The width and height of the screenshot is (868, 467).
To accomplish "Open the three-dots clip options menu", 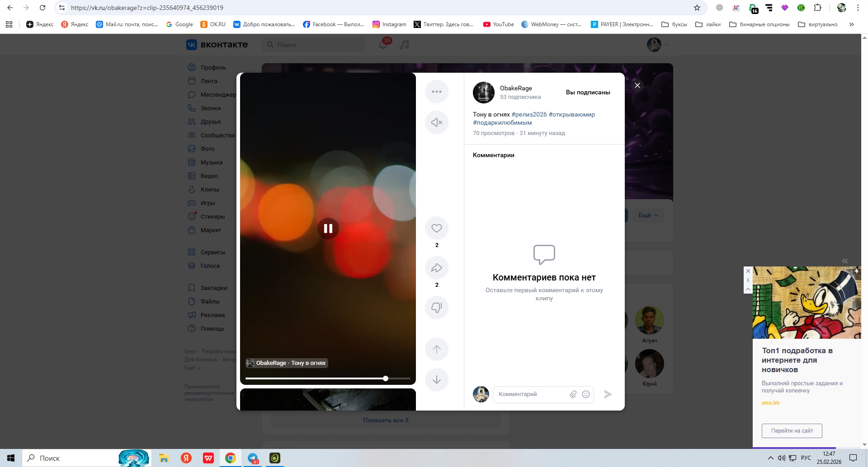I will click(x=436, y=92).
